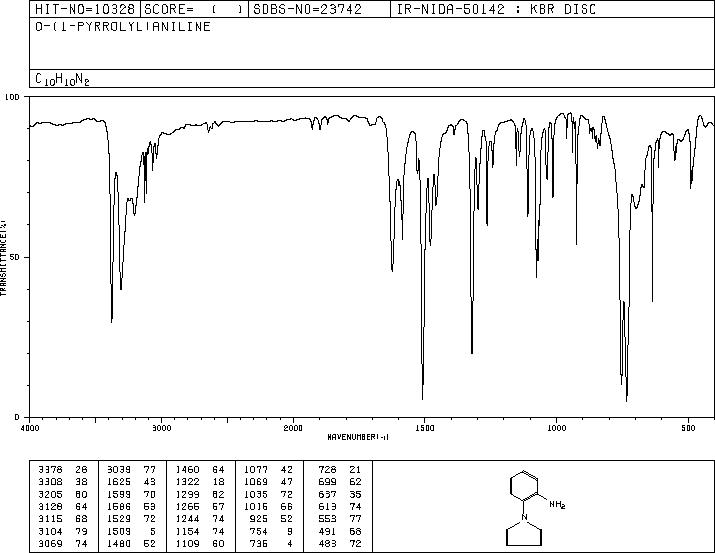Select the 3039 peak entry in table
The width and height of the screenshot is (715, 553).
pos(131,469)
